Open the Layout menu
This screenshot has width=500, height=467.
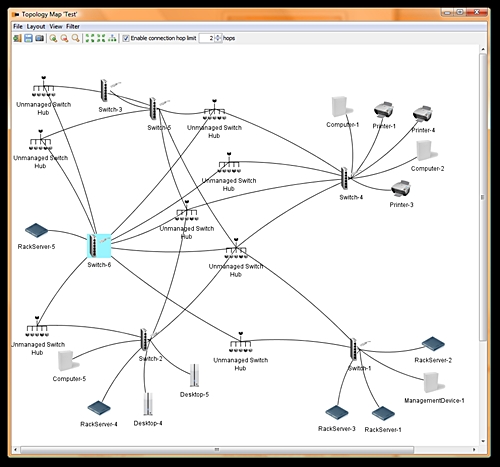pyautogui.click(x=36, y=26)
